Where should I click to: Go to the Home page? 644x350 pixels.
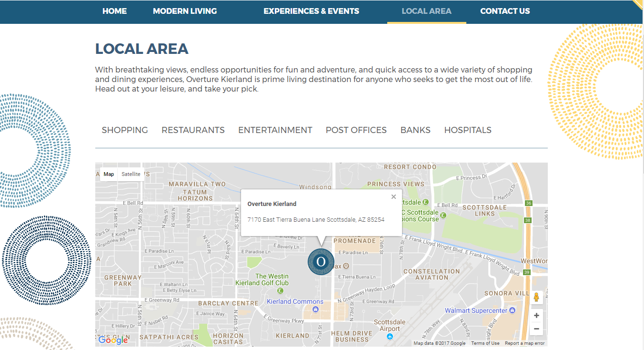tap(115, 11)
